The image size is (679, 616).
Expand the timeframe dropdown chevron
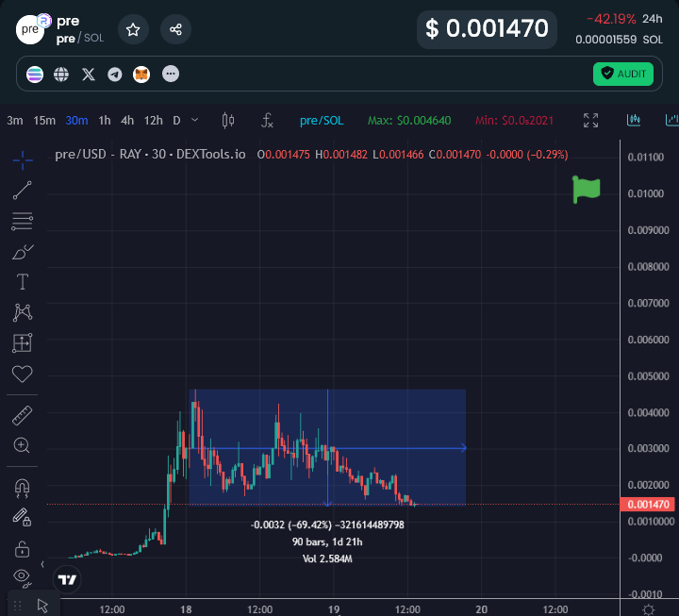pyautogui.click(x=195, y=120)
